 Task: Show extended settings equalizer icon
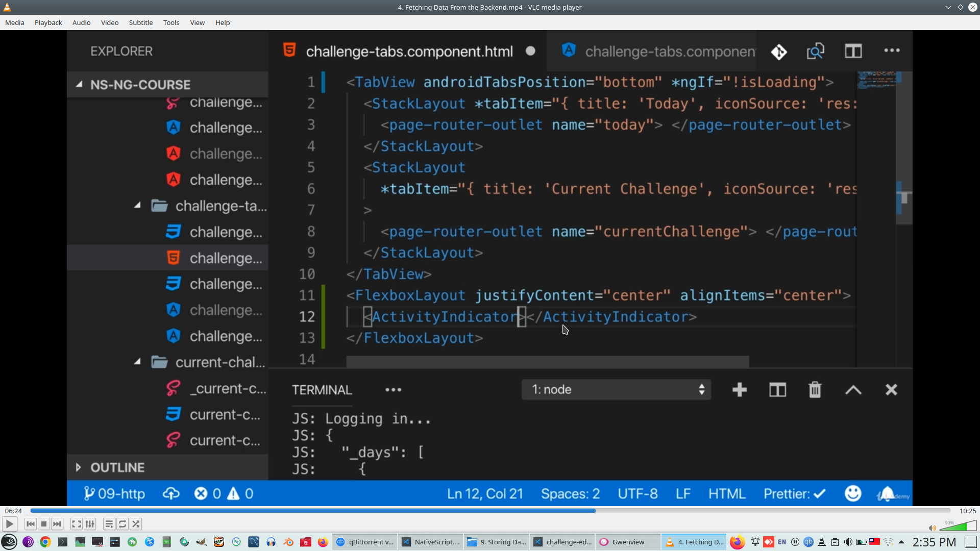tap(90, 524)
